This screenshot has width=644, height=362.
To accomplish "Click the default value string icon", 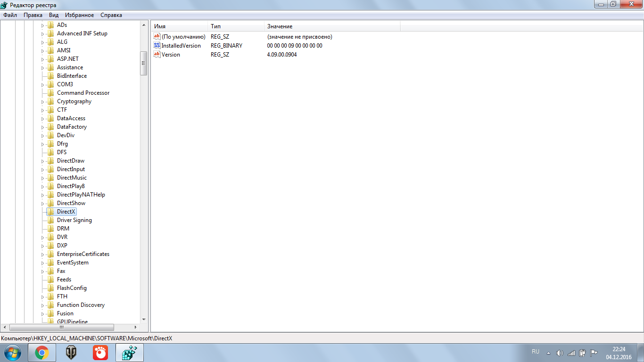I will [157, 37].
